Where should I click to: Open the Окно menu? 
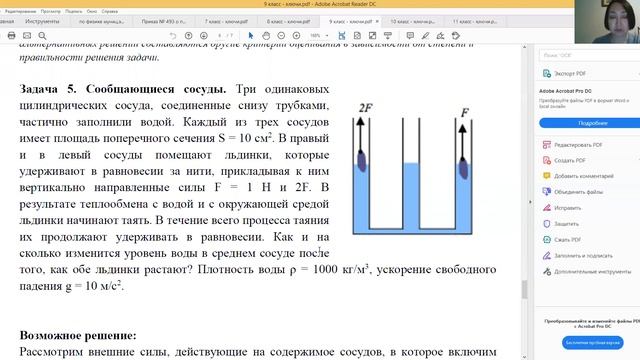(x=92, y=11)
